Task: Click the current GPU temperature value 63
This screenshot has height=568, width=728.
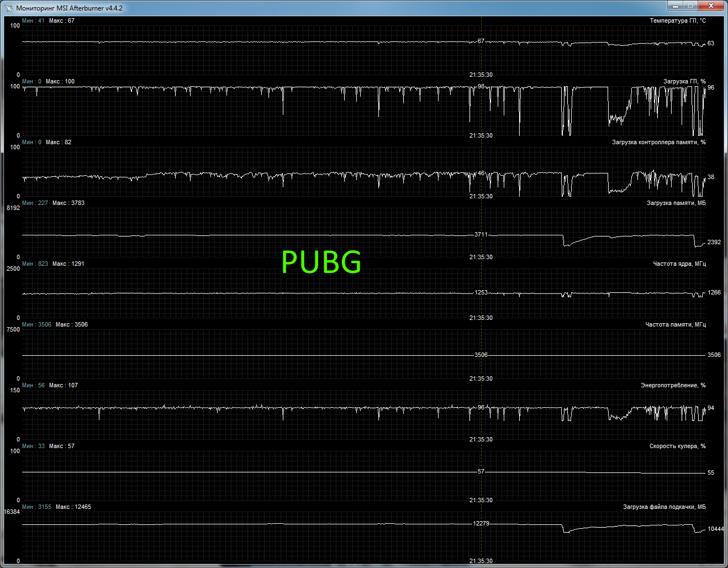Action: [711, 43]
